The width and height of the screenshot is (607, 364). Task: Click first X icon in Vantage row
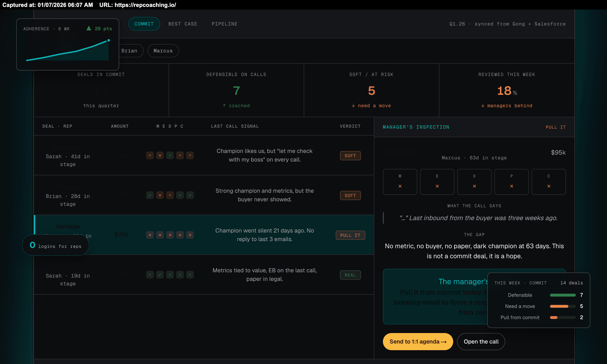click(x=150, y=235)
